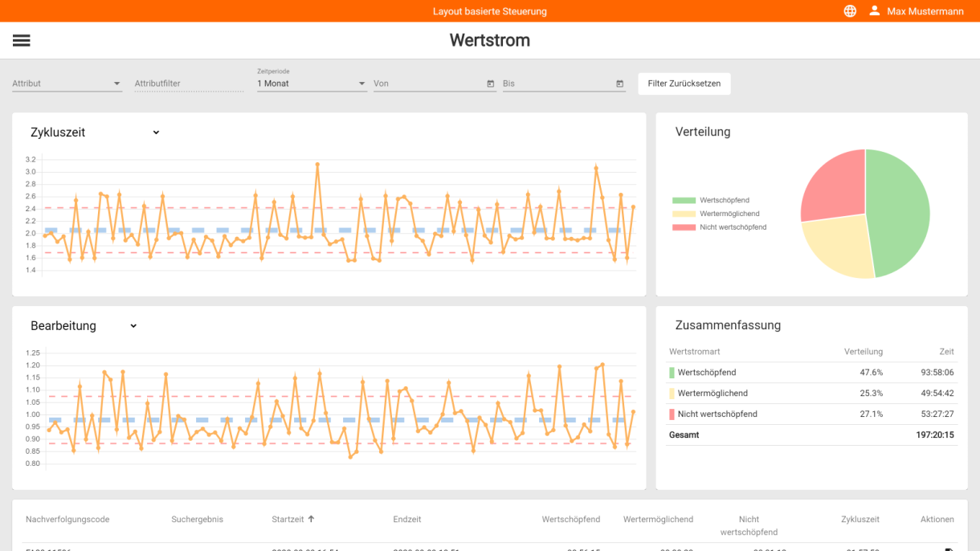This screenshot has width=980, height=551.
Task: Click the user profile icon
Action: (x=875, y=11)
